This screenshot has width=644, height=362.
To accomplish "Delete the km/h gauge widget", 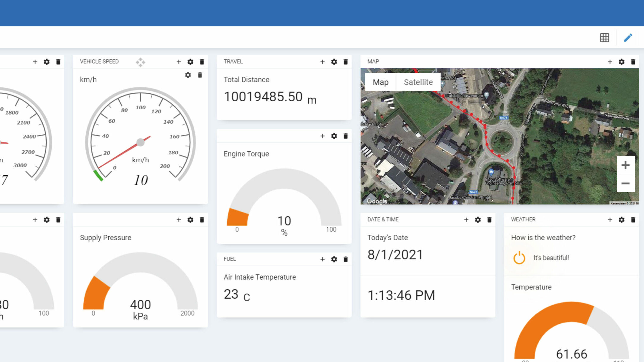I will click(200, 75).
